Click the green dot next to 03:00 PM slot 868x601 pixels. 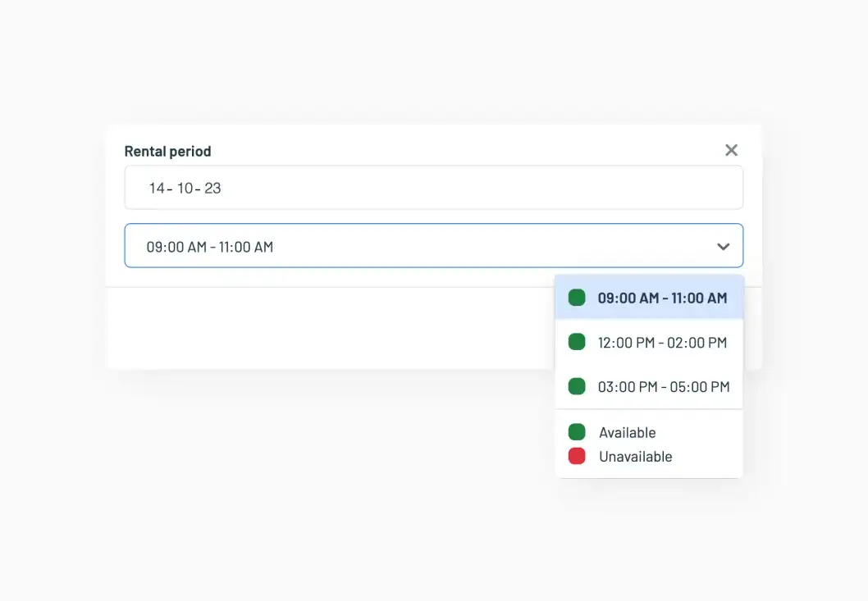coord(576,386)
